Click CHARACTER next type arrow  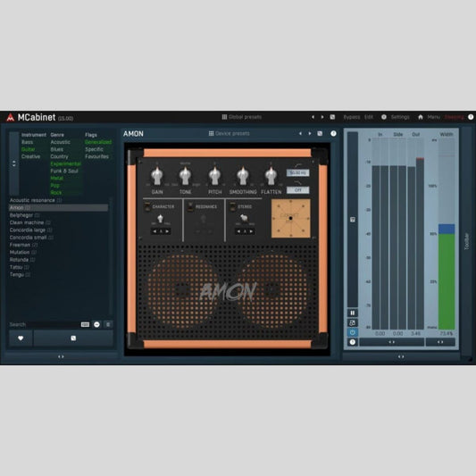[x=167, y=231]
